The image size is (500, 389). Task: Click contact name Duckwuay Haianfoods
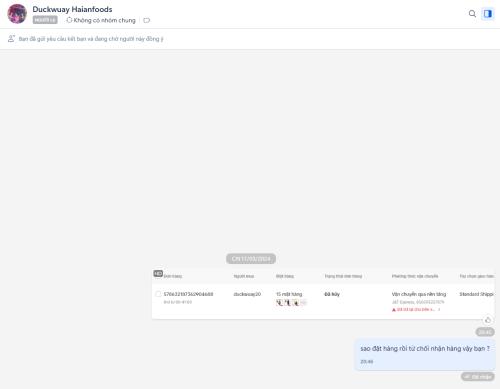coord(72,9)
